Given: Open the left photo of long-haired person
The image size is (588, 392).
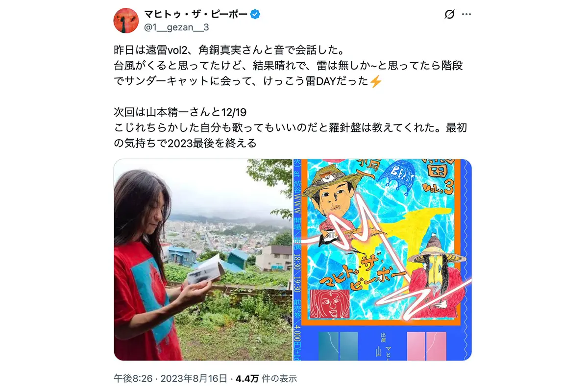Looking at the screenshot, I should (203, 260).
